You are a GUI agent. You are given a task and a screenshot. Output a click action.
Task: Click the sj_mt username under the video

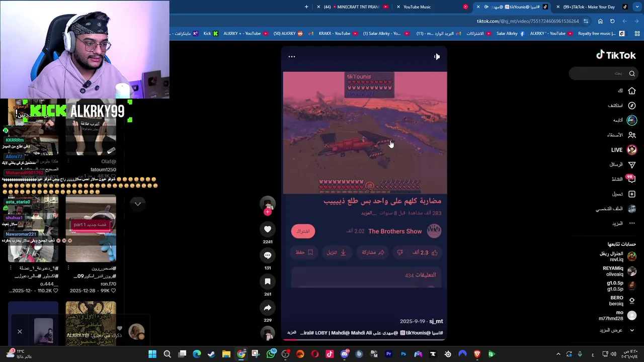(x=436, y=321)
